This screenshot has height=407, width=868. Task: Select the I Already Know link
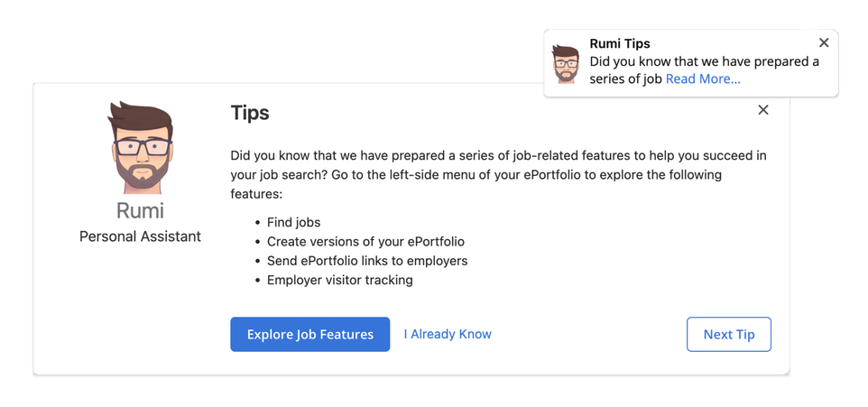(448, 335)
